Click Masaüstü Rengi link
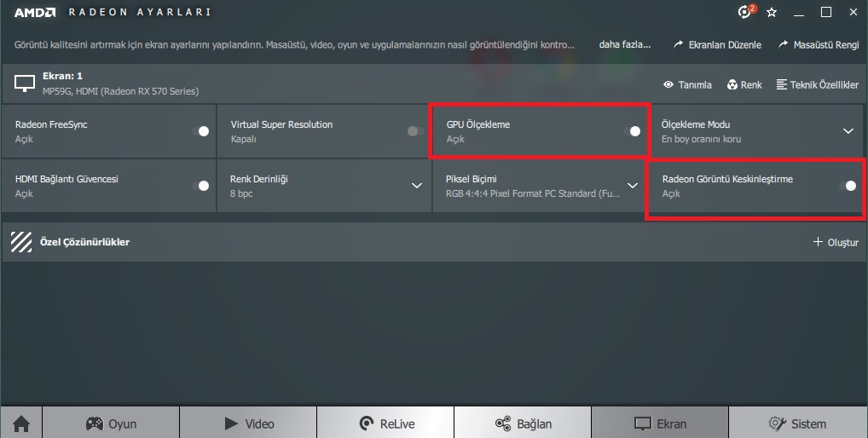The width and height of the screenshot is (868, 438). point(819,45)
